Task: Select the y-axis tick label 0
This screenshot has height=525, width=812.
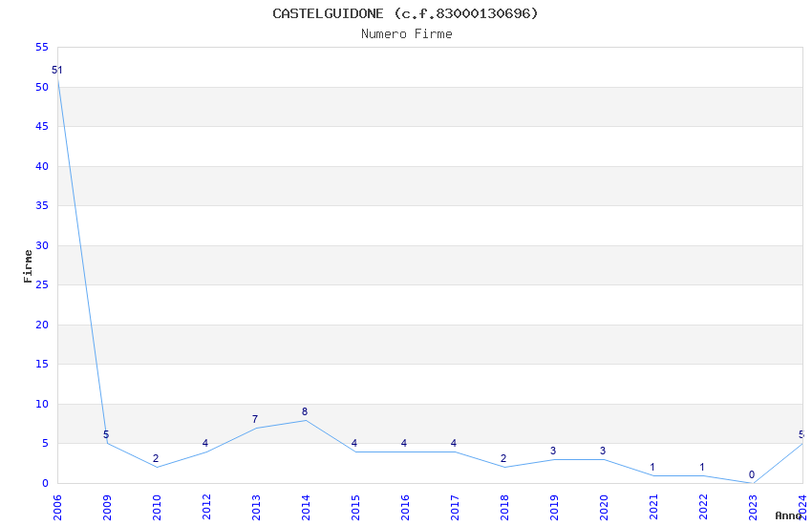Action: tap(46, 483)
